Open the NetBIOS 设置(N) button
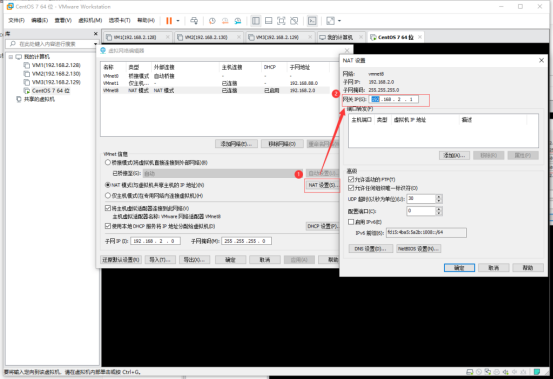Viewport: 553px width, 379px height. tap(419, 249)
